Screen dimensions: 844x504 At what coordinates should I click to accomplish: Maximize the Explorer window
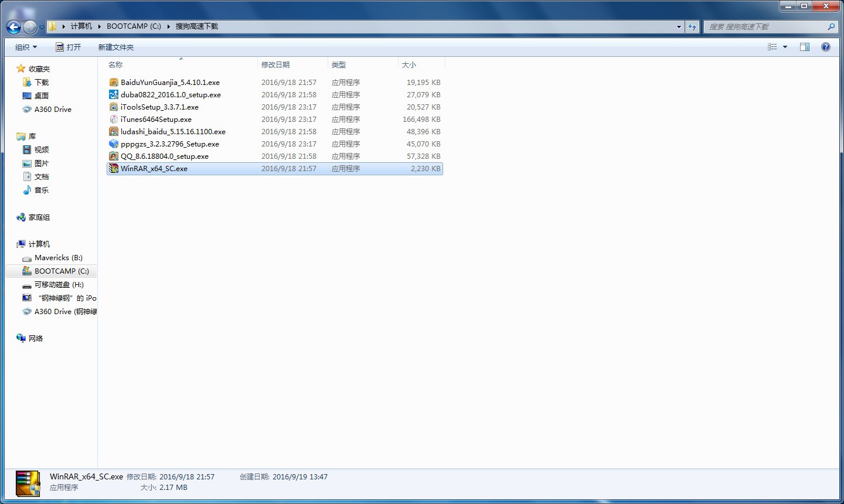[x=804, y=6]
